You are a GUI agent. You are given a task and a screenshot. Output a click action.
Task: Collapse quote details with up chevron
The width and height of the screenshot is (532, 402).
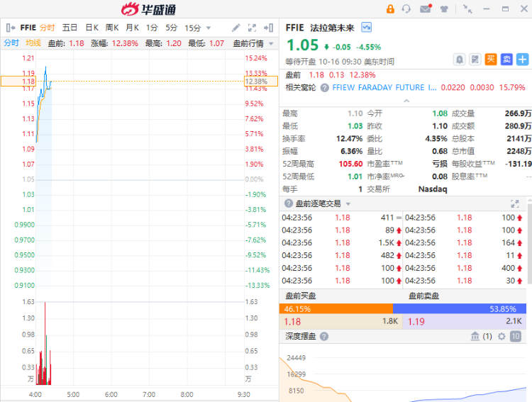pos(406,101)
